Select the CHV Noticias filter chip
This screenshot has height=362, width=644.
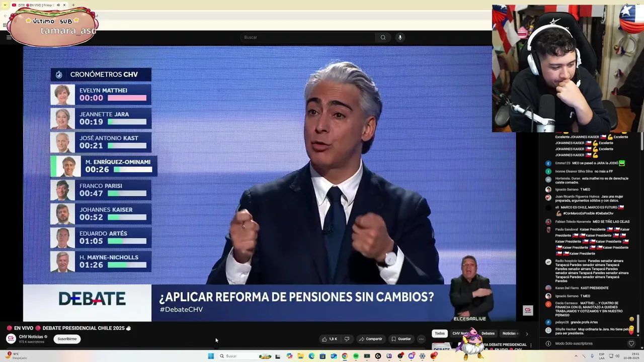[x=460, y=333]
